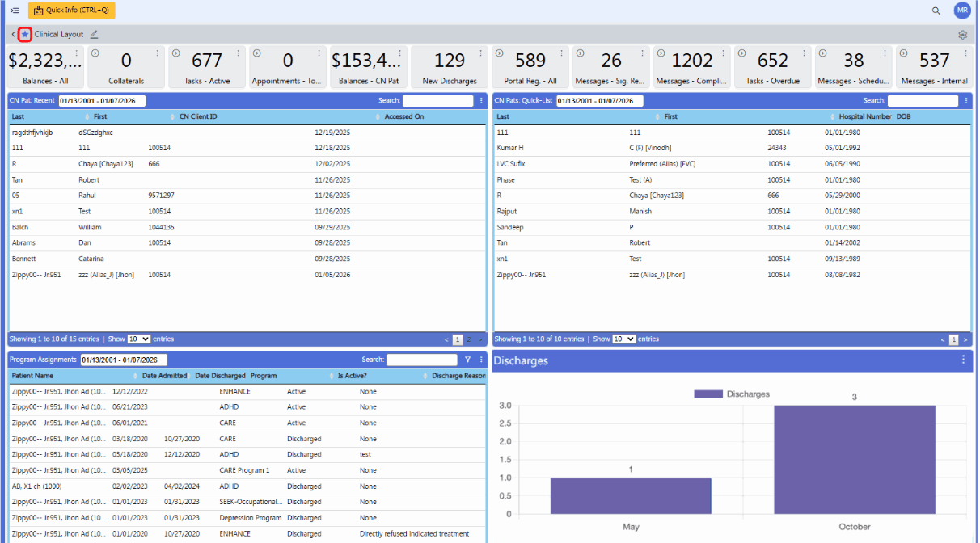Focus the Program Assignments search box
The image size is (980, 543).
[422, 360]
